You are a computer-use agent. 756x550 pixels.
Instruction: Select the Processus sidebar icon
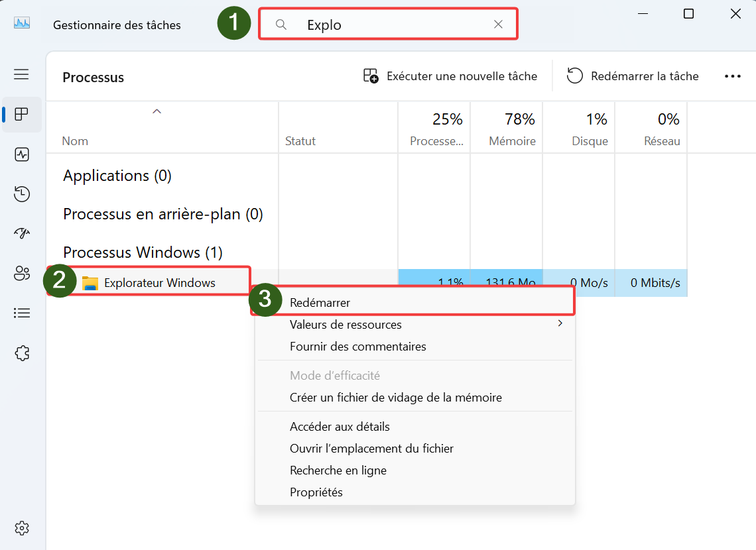click(x=21, y=114)
